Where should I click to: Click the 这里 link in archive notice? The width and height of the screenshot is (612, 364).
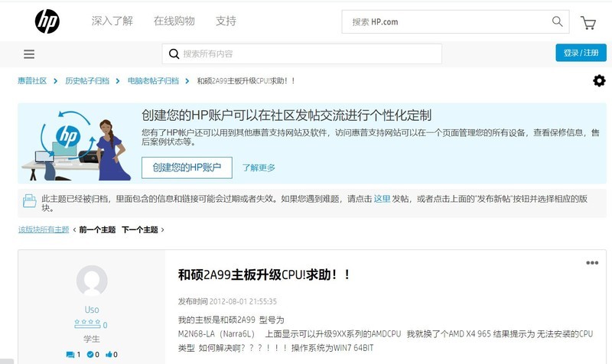pyautogui.click(x=382, y=199)
